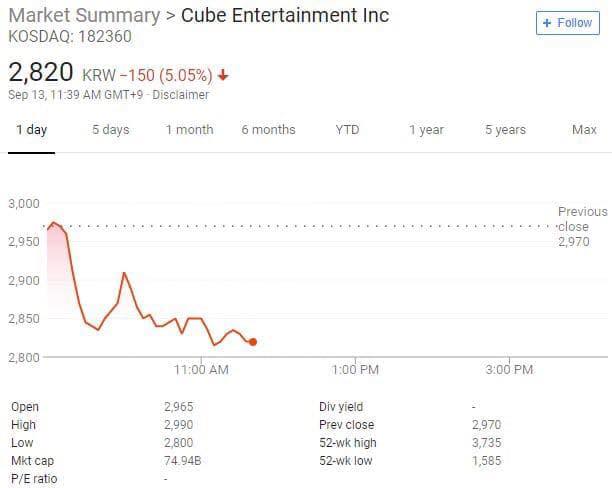Image resolution: width=612 pixels, height=488 pixels.
Task: Click the plus icon in Follow button
Action: [x=547, y=23]
